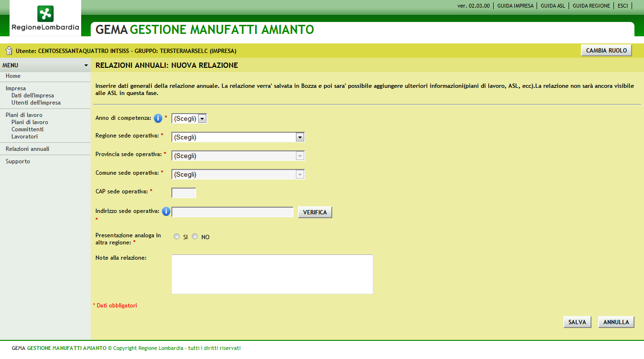Open indented Piani di lavoro subitem
This screenshot has height=359, width=644.
[30, 122]
